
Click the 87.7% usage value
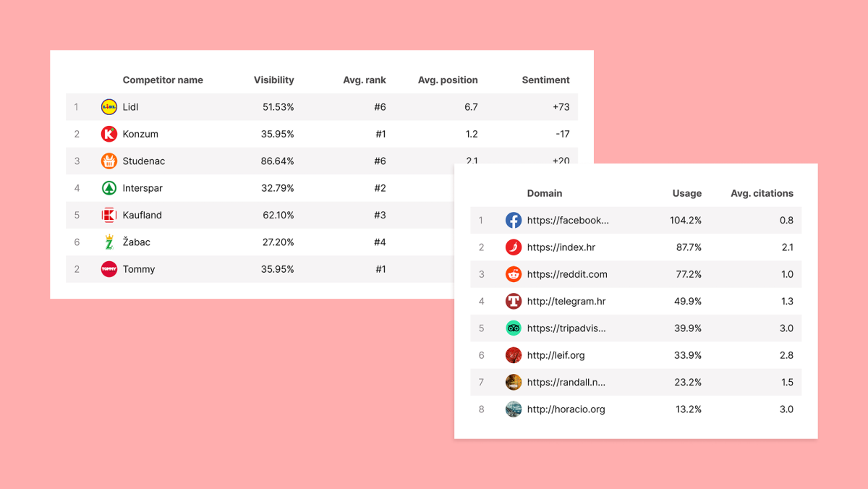tap(689, 247)
